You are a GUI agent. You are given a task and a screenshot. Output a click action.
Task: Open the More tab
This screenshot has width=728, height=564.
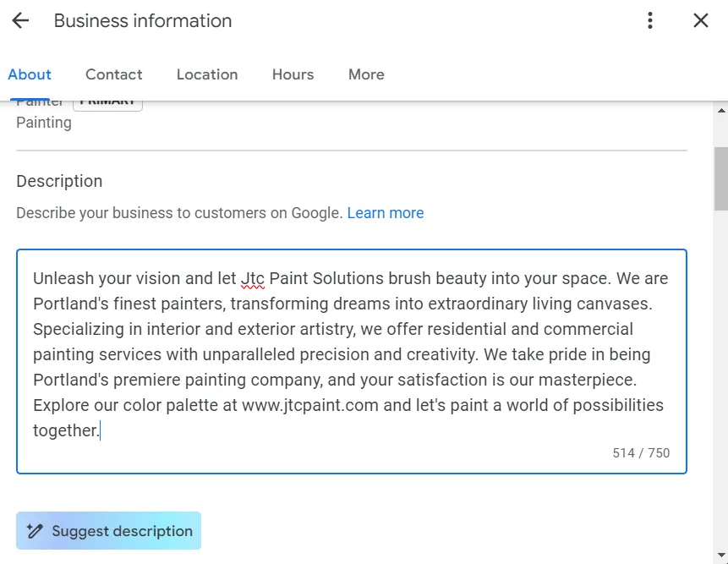click(x=366, y=74)
